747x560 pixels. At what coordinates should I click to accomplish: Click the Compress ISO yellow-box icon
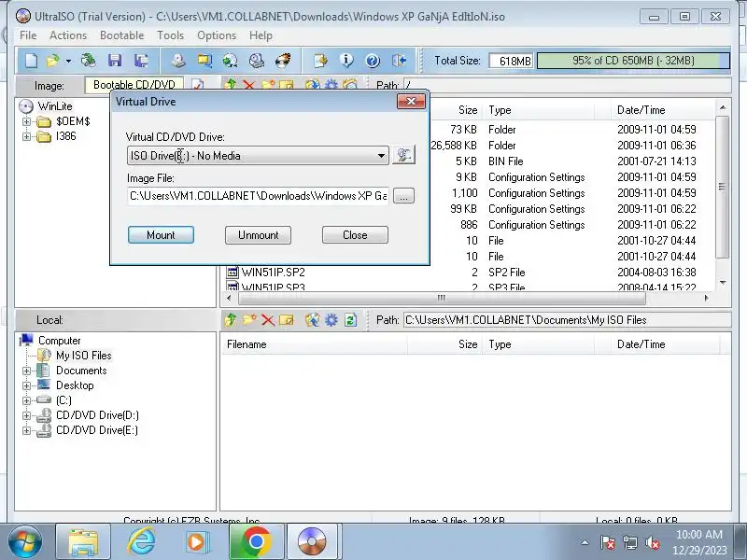pyautogui.click(x=204, y=61)
